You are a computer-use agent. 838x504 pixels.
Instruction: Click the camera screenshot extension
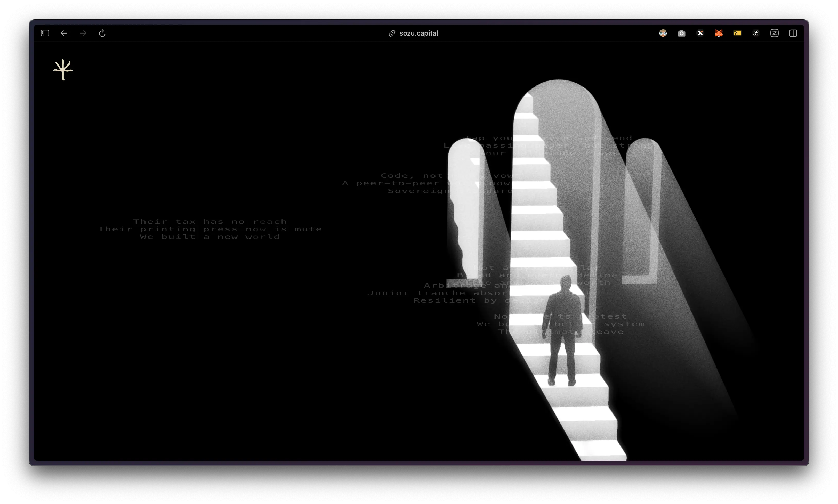click(x=681, y=33)
